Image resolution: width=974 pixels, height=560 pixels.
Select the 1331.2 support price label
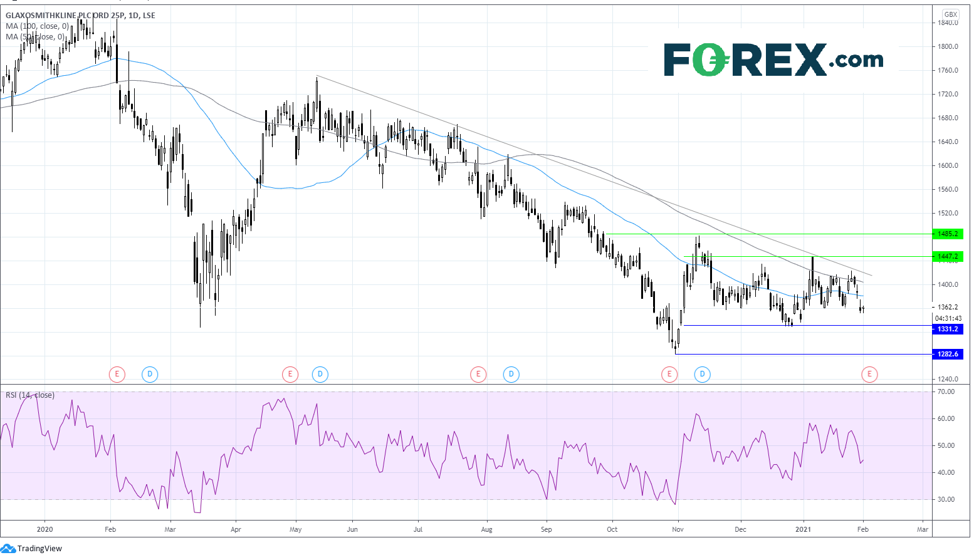947,329
